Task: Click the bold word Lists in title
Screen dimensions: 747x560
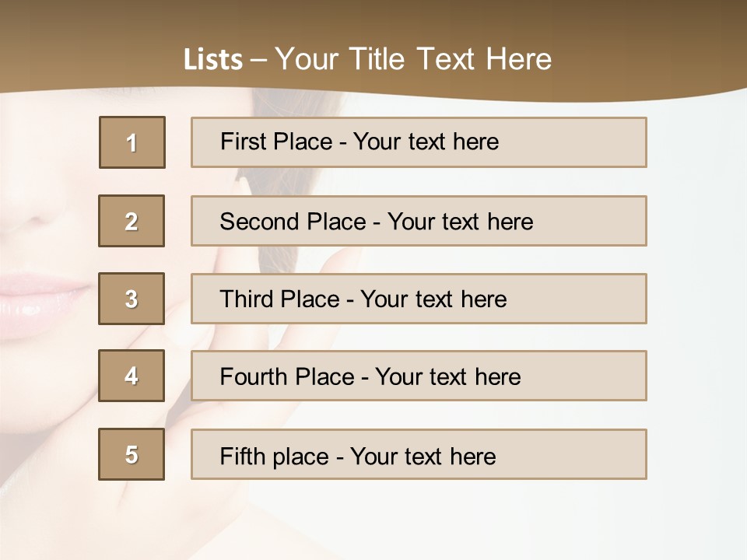Action: click(213, 60)
